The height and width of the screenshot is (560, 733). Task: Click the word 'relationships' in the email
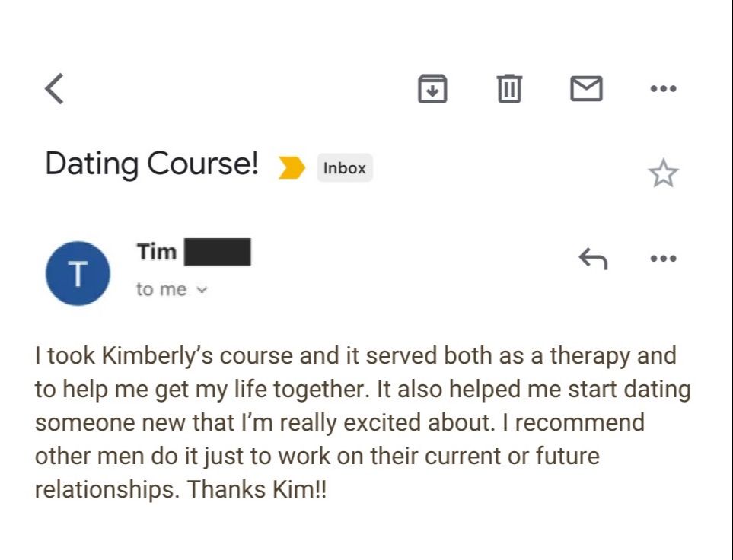(104, 489)
